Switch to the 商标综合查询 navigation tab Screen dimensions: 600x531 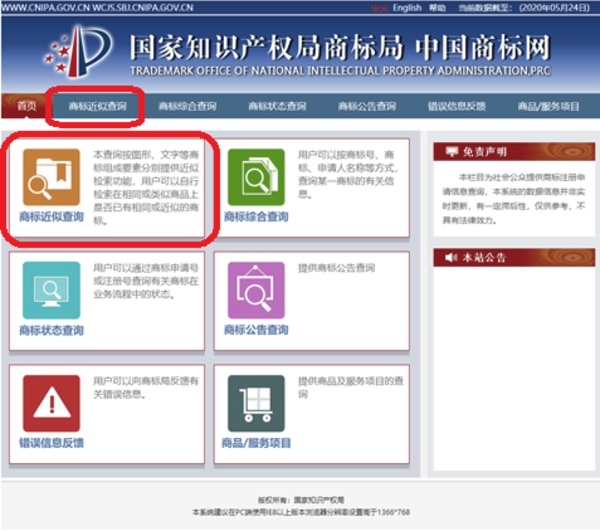point(187,106)
